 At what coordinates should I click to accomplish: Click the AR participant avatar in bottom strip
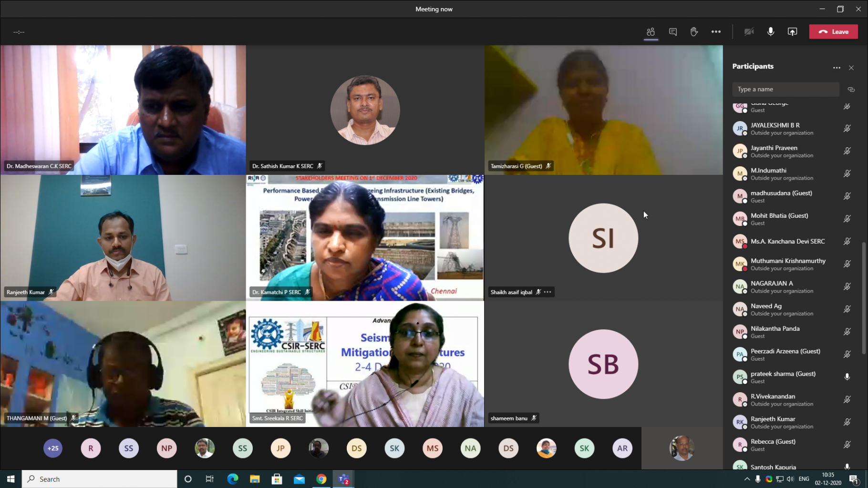click(622, 448)
